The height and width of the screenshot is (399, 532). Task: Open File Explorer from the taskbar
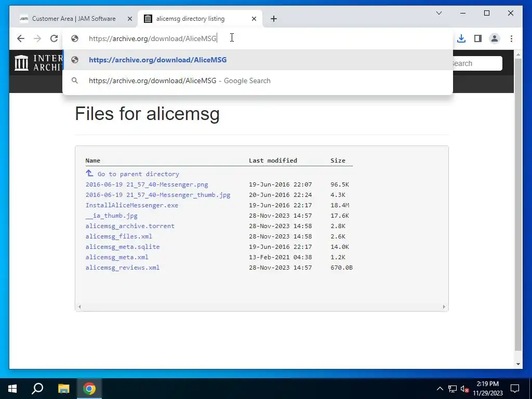pyautogui.click(x=63, y=389)
